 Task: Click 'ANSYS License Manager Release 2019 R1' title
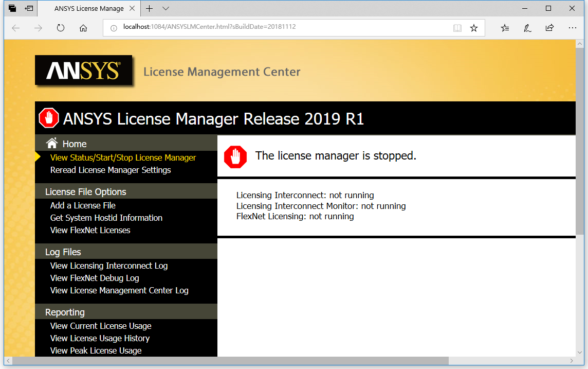213,118
